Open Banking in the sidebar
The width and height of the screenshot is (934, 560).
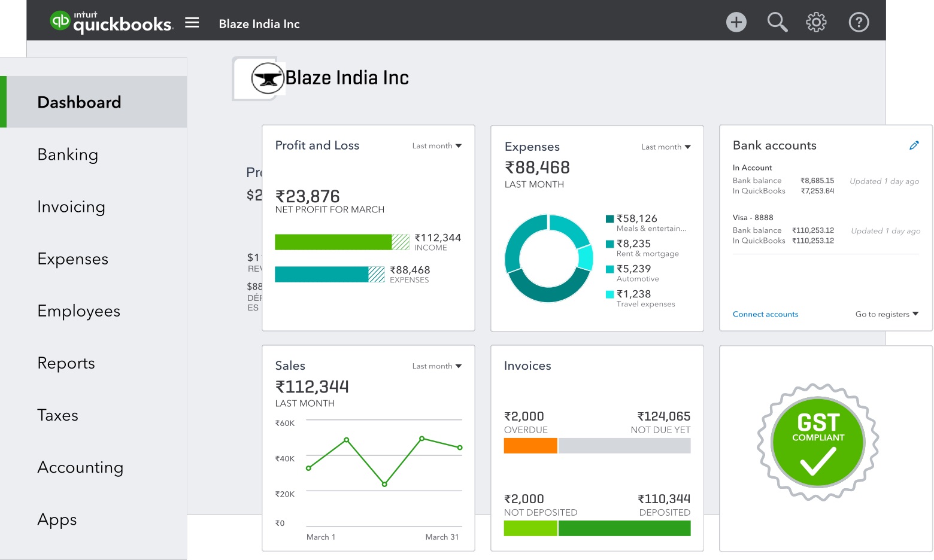68,154
